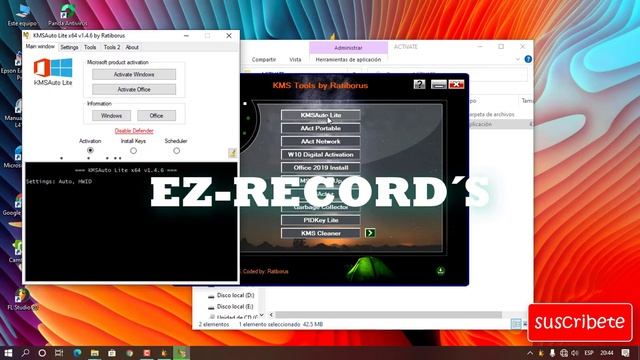The width and height of the screenshot is (640, 360).
Task: Open Panda Antivirus desktop icon
Action: (67, 15)
